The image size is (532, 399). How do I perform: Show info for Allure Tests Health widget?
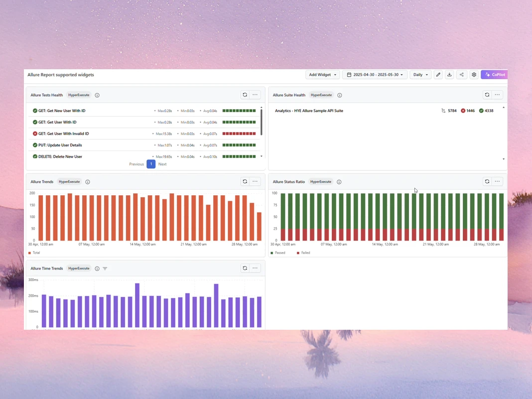[x=97, y=95]
